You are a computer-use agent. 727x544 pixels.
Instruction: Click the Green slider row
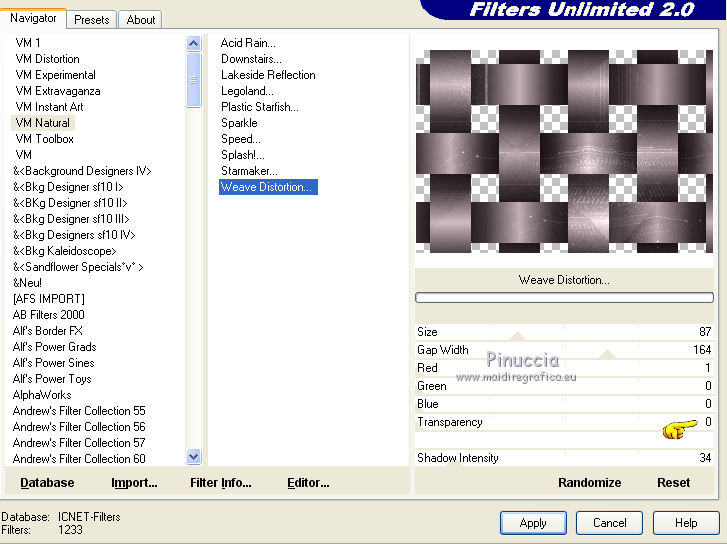tap(564, 386)
